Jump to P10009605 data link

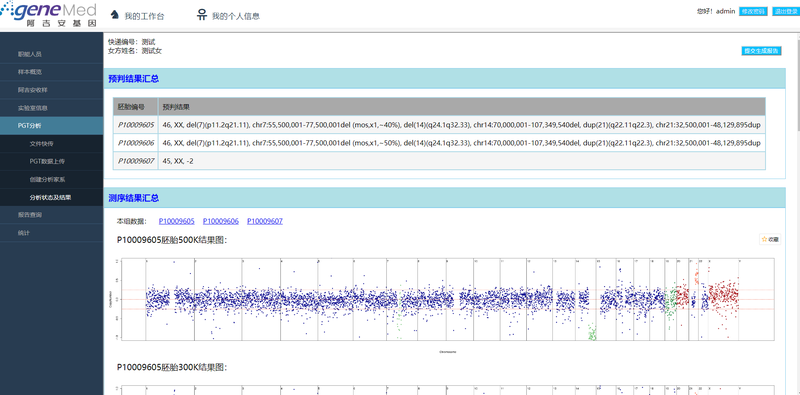(x=177, y=221)
